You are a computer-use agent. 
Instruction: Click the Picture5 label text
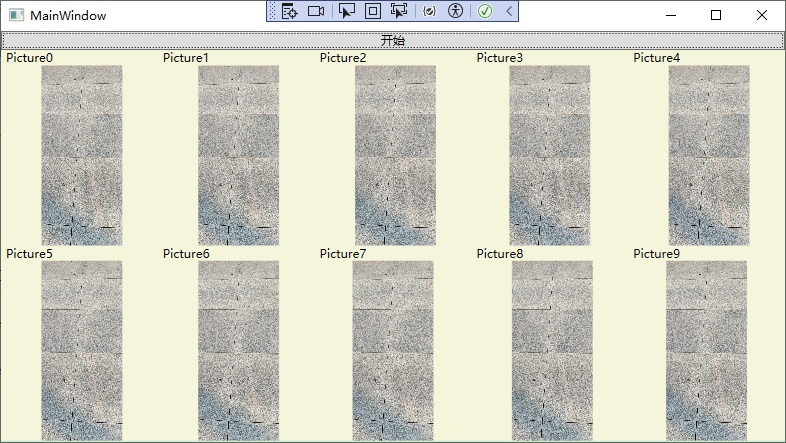(x=30, y=254)
